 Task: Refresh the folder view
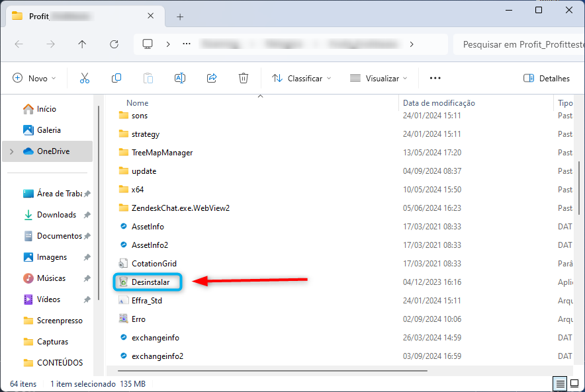coord(114,44)
